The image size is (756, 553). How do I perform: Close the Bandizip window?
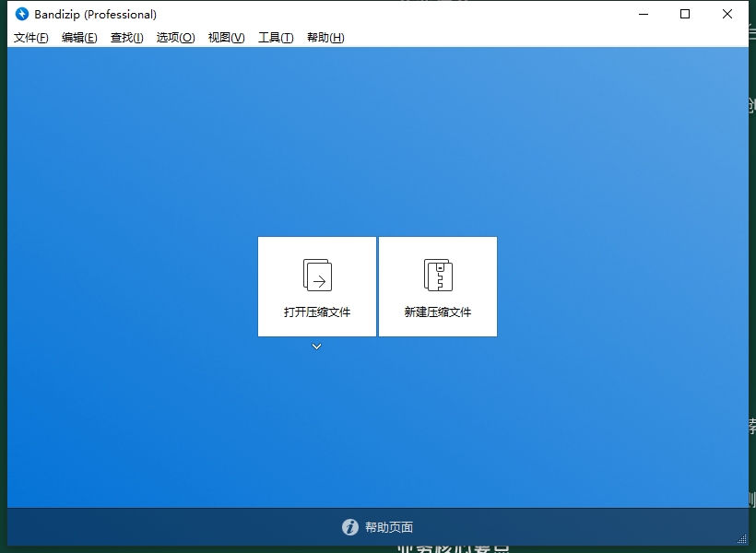(x=727, y=14)
